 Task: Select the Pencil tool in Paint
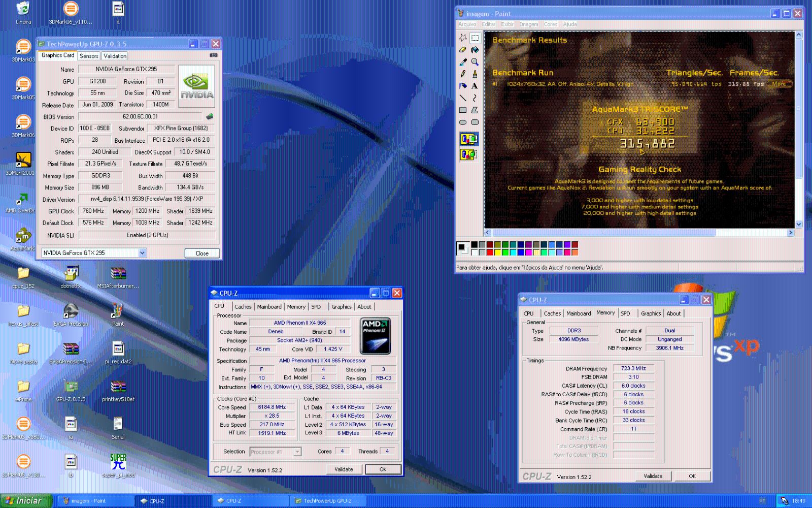463,74
